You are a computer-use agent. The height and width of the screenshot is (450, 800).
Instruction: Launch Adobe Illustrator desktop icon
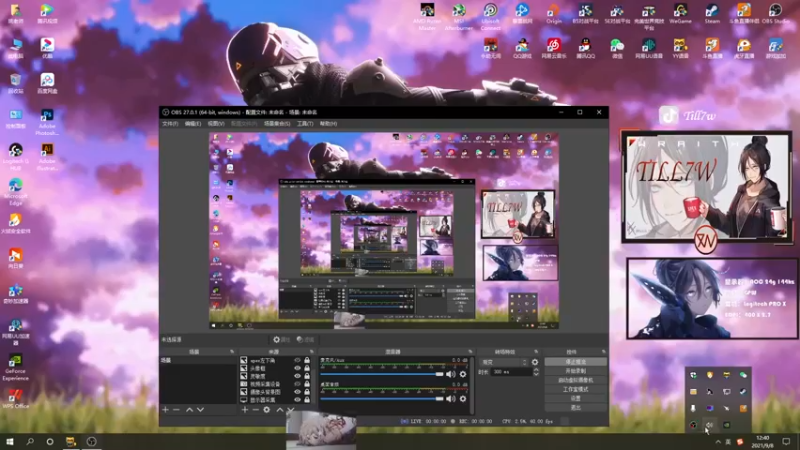click(47, 157)
